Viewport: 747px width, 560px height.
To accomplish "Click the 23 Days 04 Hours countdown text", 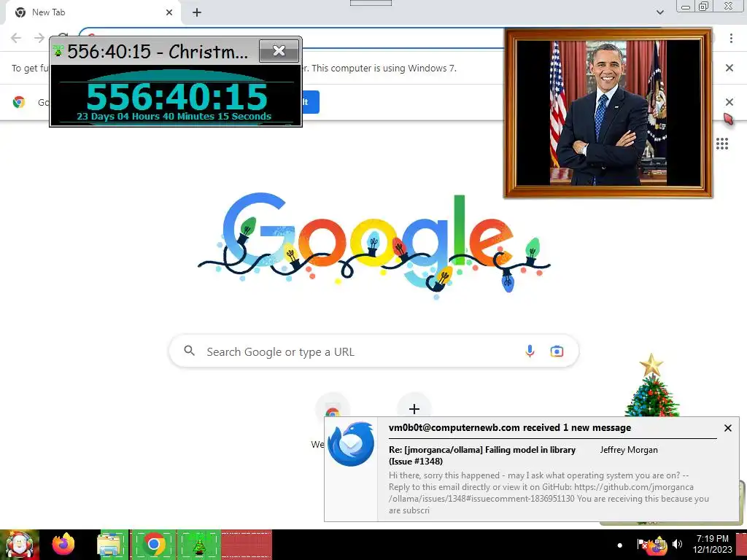I will 174,116.
